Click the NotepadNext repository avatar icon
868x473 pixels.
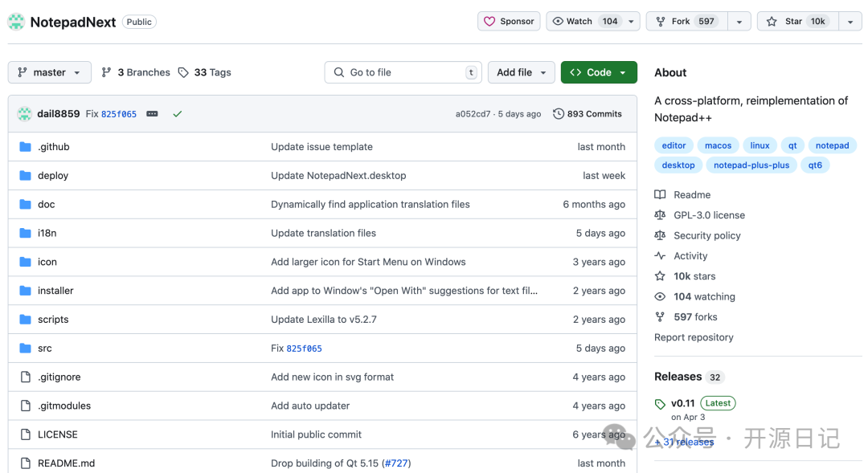tap(16, 22)
